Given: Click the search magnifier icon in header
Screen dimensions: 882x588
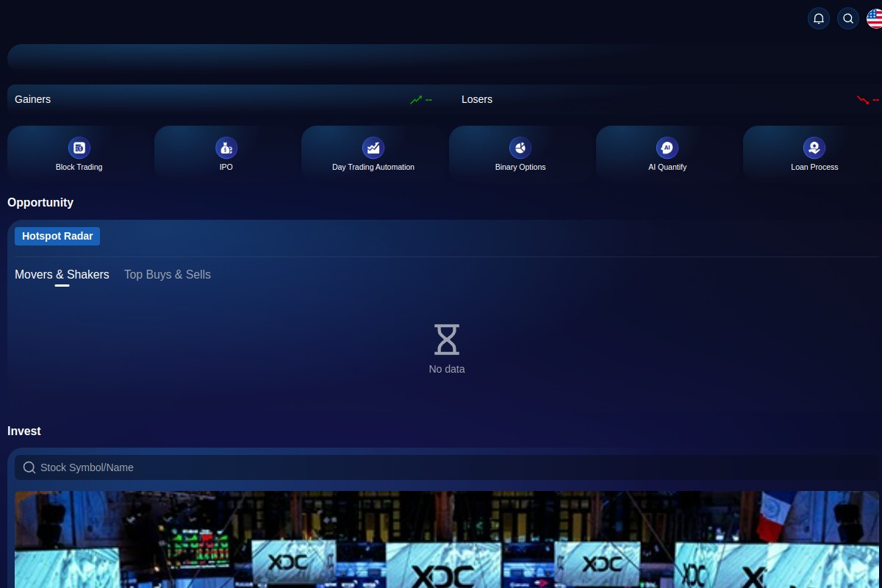Looking at the screenshot, I should point(848,18).
